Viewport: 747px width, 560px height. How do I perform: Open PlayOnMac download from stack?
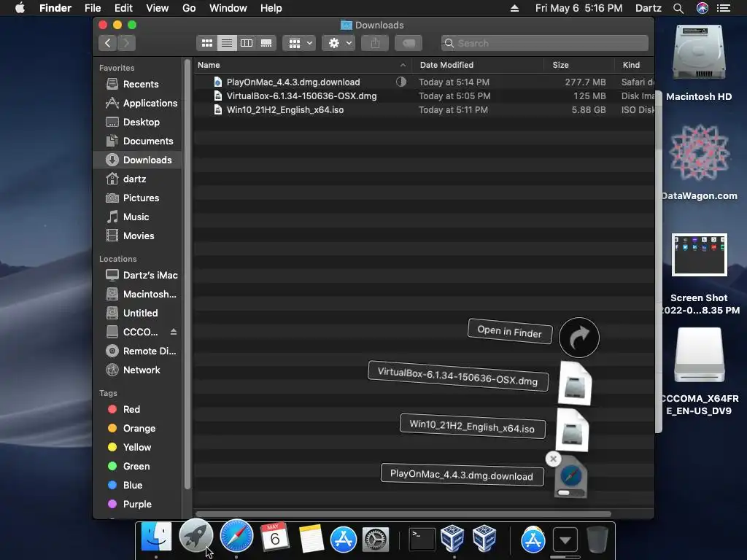[570, 478]
